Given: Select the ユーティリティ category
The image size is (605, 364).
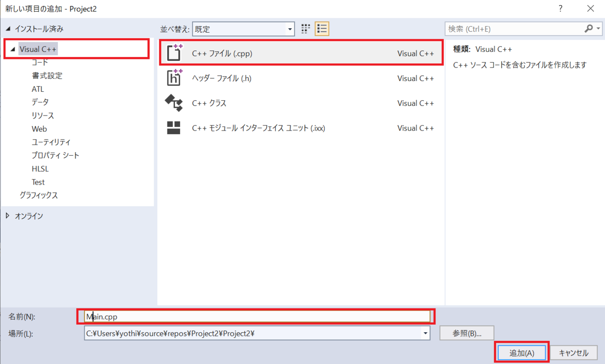Looking at the screenshot, I should (51, 142).
